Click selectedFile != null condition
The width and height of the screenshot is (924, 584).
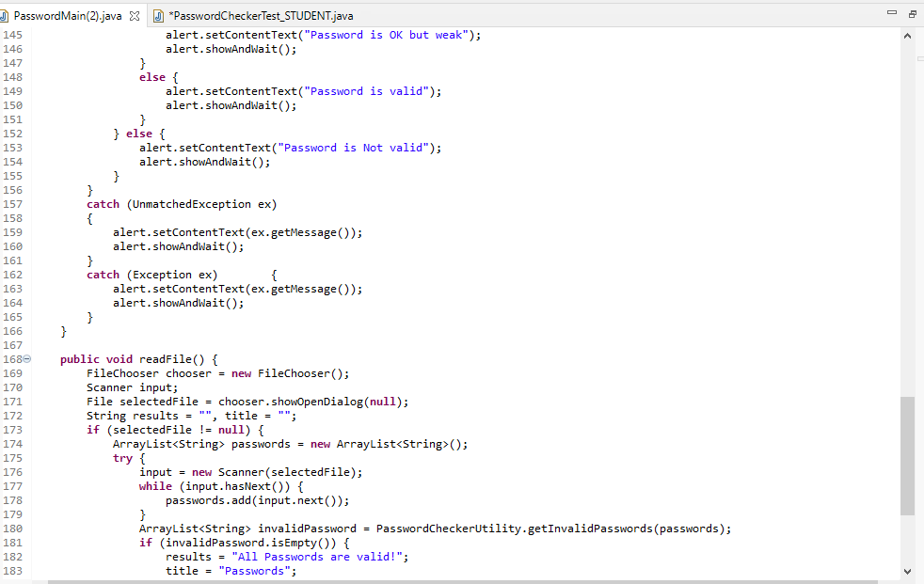click(179, 430)
